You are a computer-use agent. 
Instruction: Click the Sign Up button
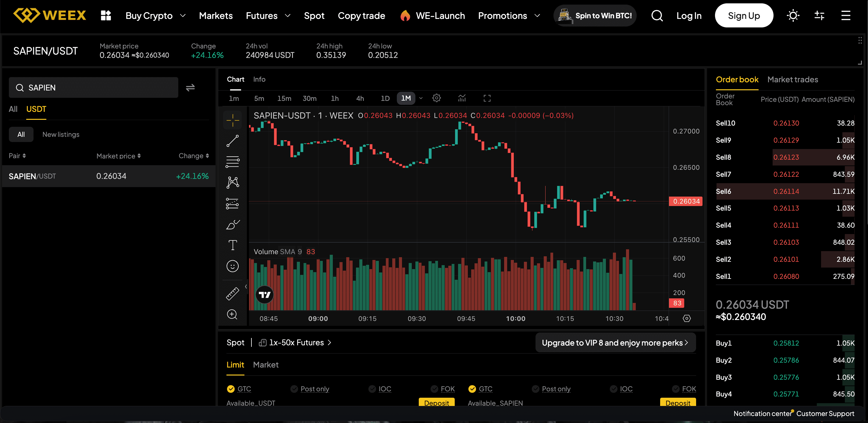point(744,15)
